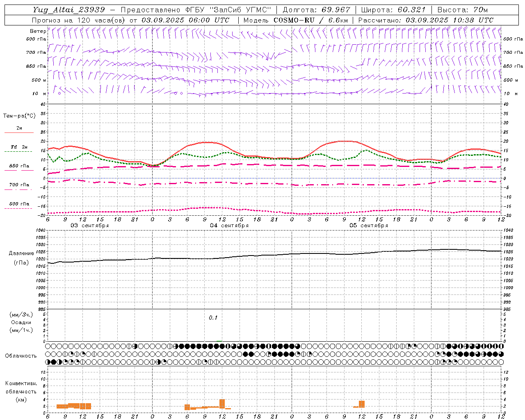Click the Тем-ра(°C) axis title
The image size is (525, 420).
19,116
